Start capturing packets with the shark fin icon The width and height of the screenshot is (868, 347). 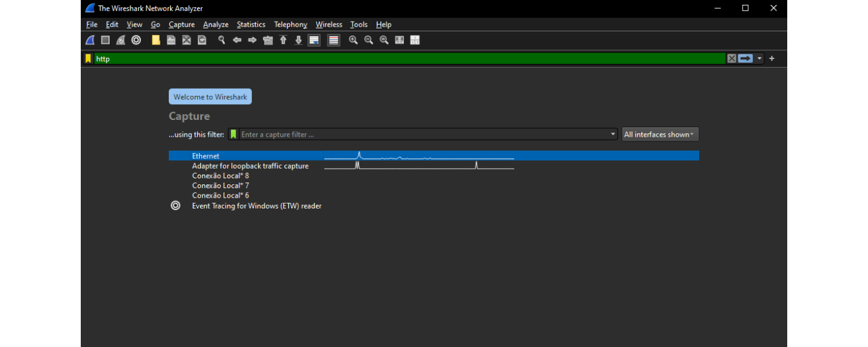pyautogui.click(x=90, y=40)
